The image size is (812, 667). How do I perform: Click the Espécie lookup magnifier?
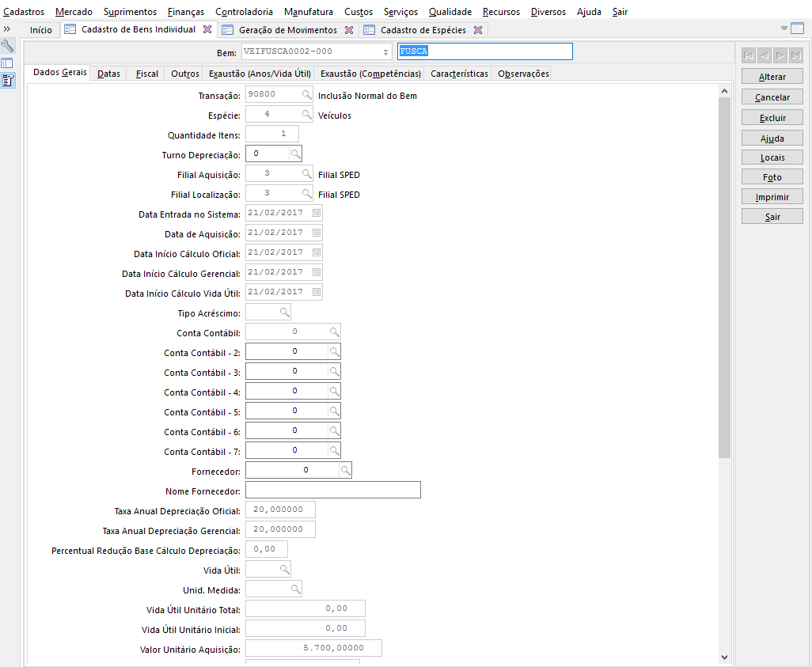pyautogui.click(x=306, y=115)
